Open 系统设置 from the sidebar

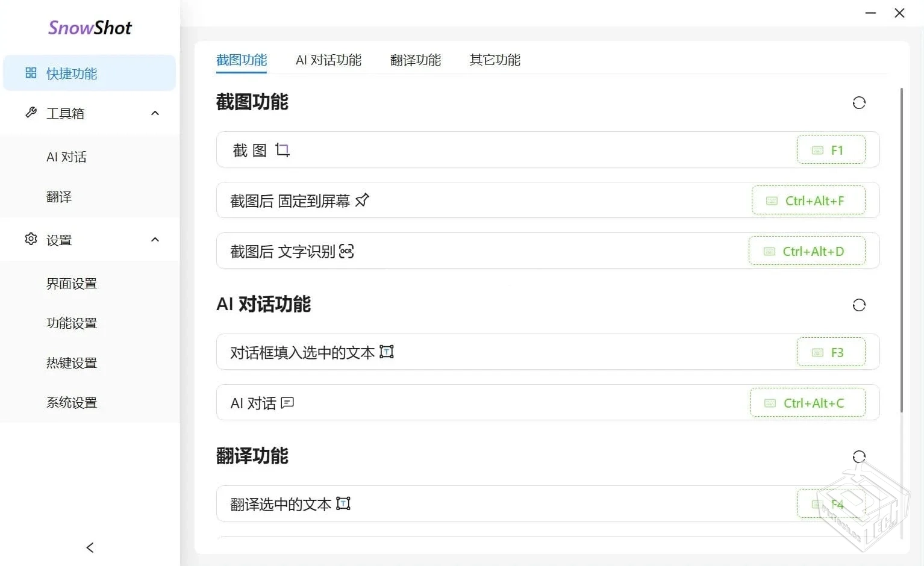pyautogui.click(x=71, y=402)
